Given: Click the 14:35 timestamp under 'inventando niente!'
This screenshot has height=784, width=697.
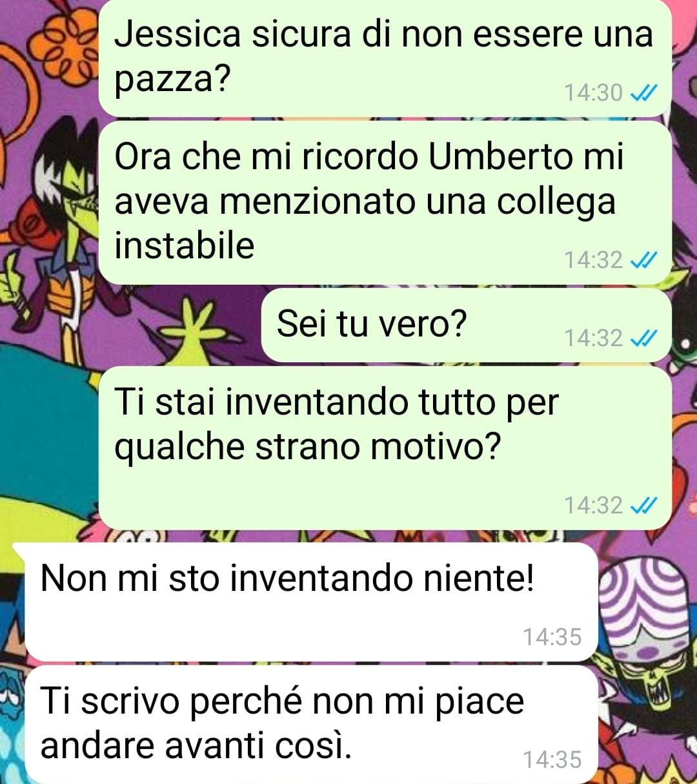Looking at the screenshot, I should pos(552,637).
